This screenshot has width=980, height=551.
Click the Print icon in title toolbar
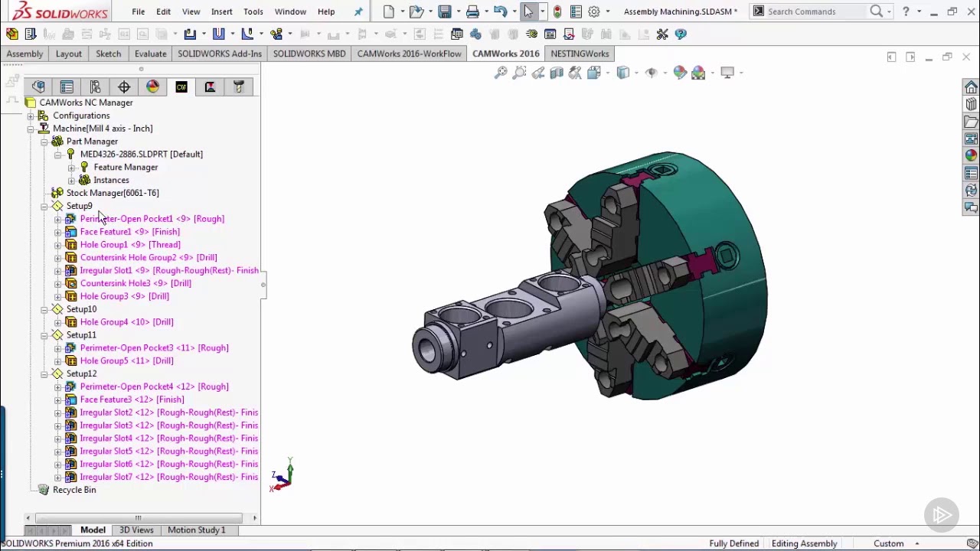pos(472,11)
